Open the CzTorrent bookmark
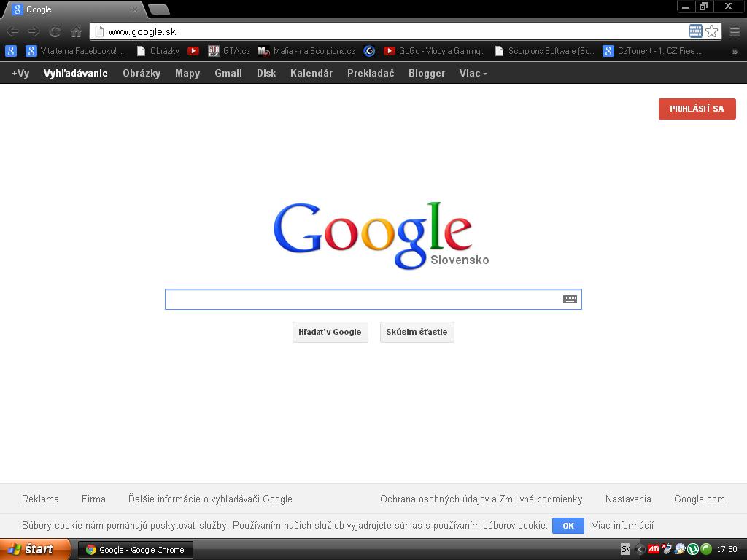 coord(651,51)
